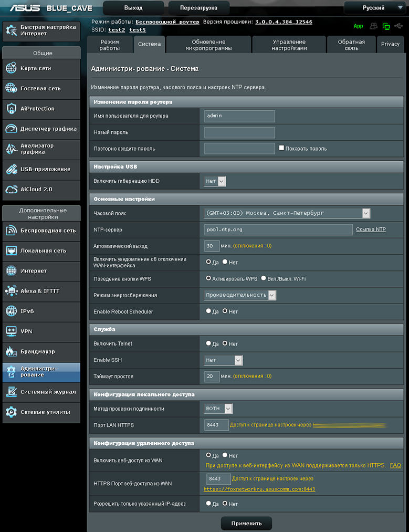Click the green App status icon
The image size is (409, 532).
358,26
